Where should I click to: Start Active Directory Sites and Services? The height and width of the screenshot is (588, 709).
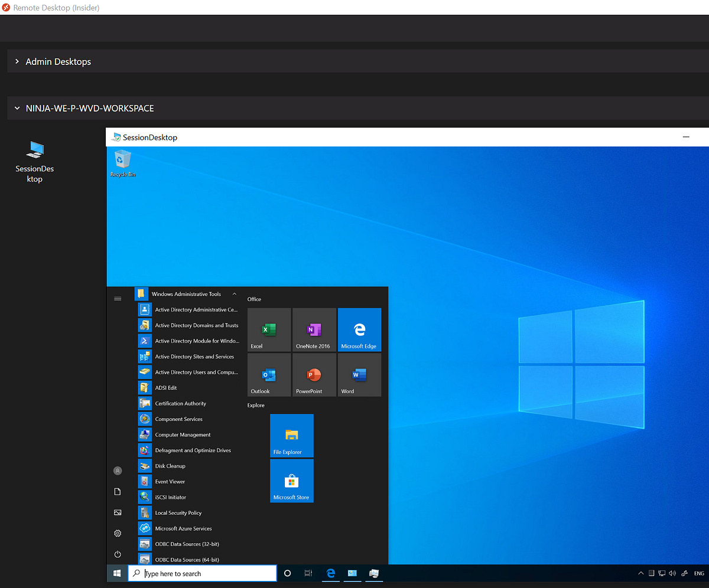tap(188, 357)
